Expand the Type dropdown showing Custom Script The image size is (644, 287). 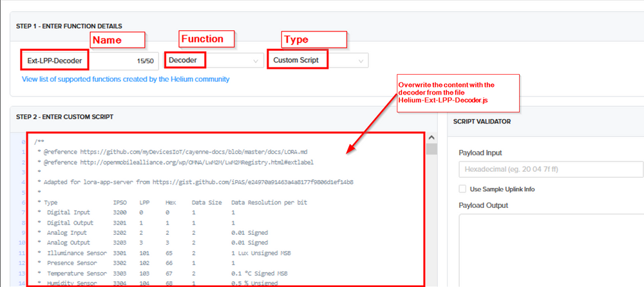pyautogui.click(x=317, y=60)
